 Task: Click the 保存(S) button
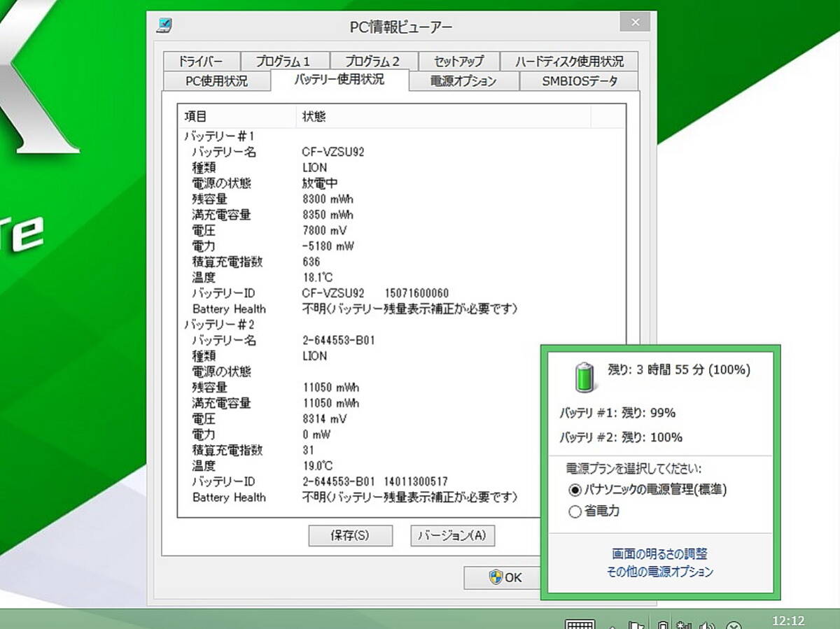[x=350, y=535]
